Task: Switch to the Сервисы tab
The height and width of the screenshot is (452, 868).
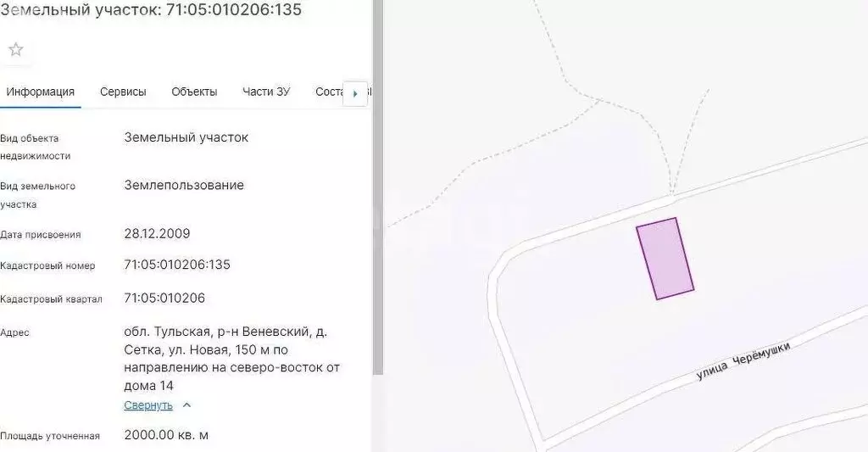Action: click(x=123, y=92)
